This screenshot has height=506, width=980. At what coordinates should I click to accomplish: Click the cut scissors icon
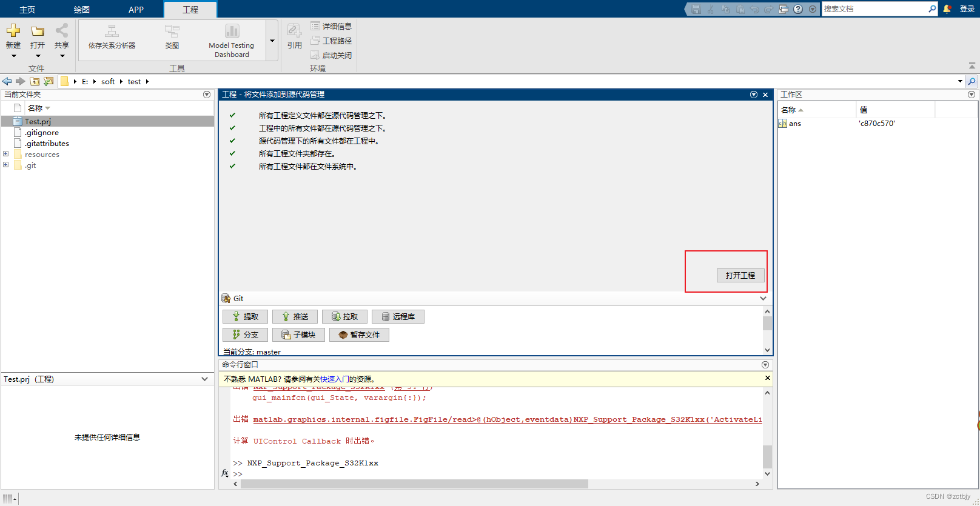(710, 9)
